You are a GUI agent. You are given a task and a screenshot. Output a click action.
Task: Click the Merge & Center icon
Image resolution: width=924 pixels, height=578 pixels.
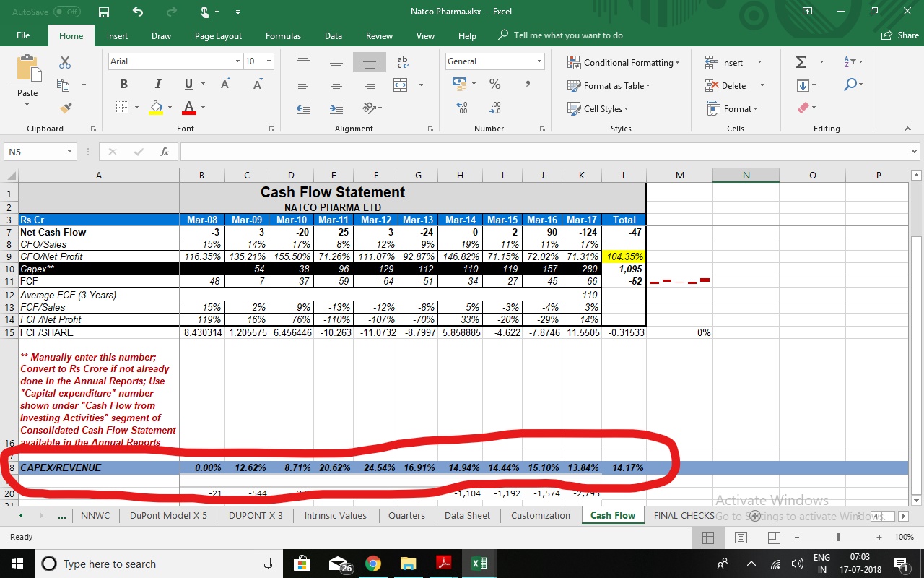401,85
